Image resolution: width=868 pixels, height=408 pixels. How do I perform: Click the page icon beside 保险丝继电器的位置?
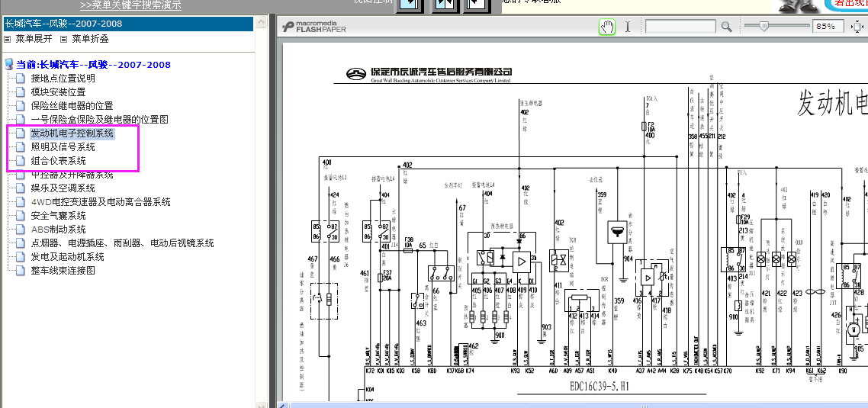click(21, 106)
